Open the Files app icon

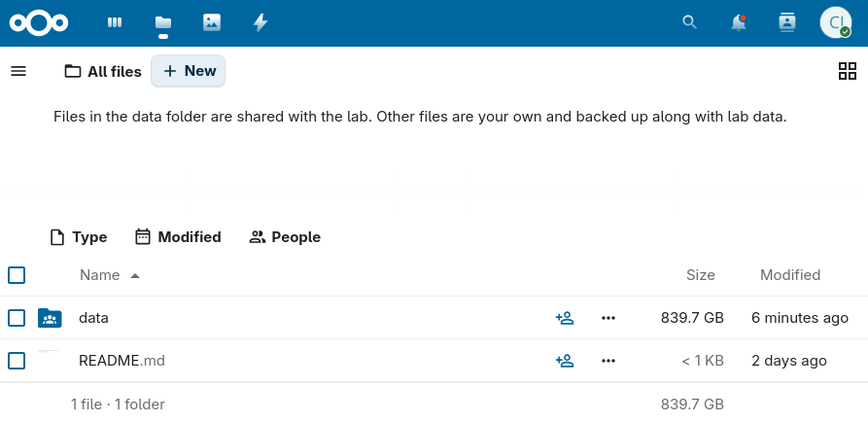coord(163,22)
